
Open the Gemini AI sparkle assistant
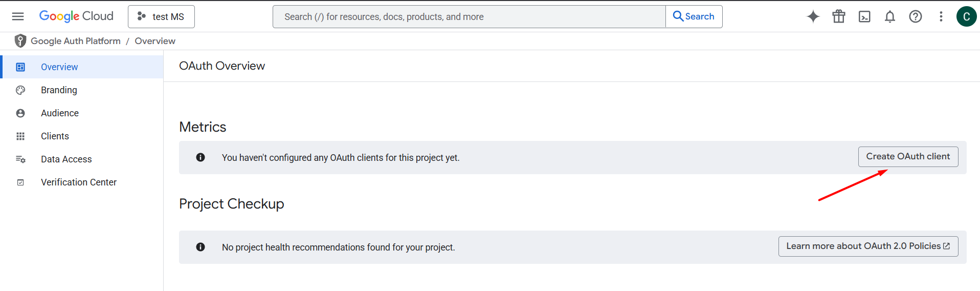pos(813,16)
